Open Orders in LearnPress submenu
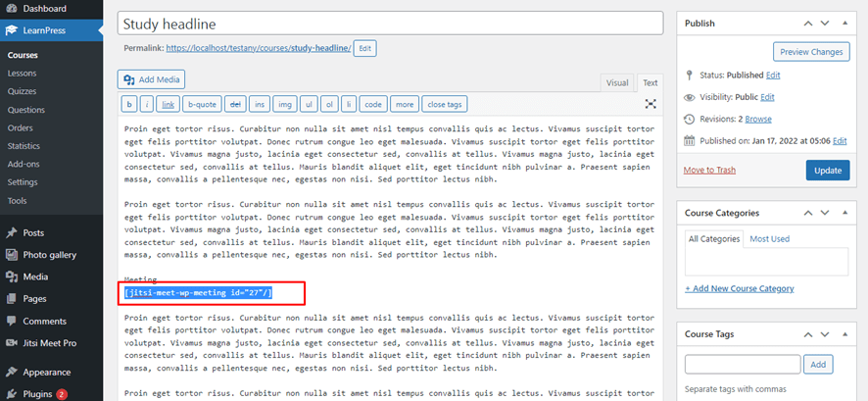The height and width of the screenshot is (401, 868). coord(21,127)
